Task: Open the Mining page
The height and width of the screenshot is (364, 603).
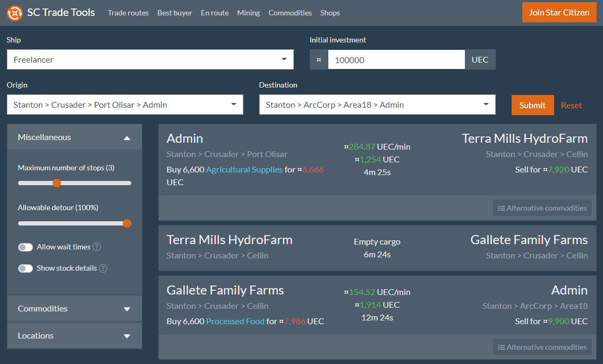Action: pyautogui.click(x=249, y=13)
